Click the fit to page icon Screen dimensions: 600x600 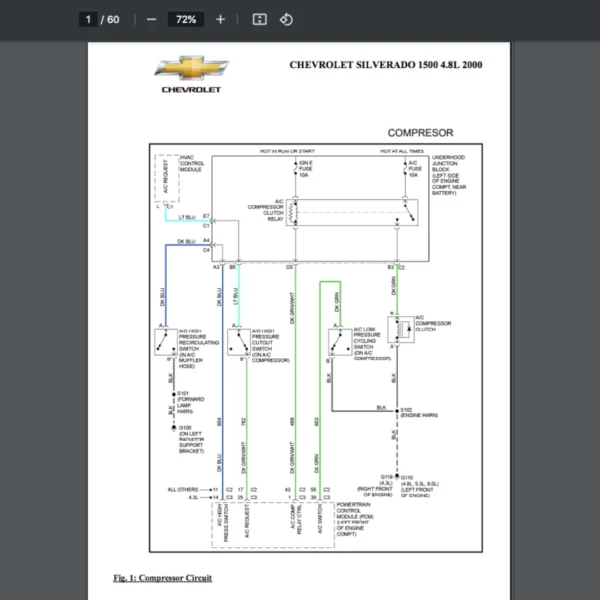(x=259, y=20)
